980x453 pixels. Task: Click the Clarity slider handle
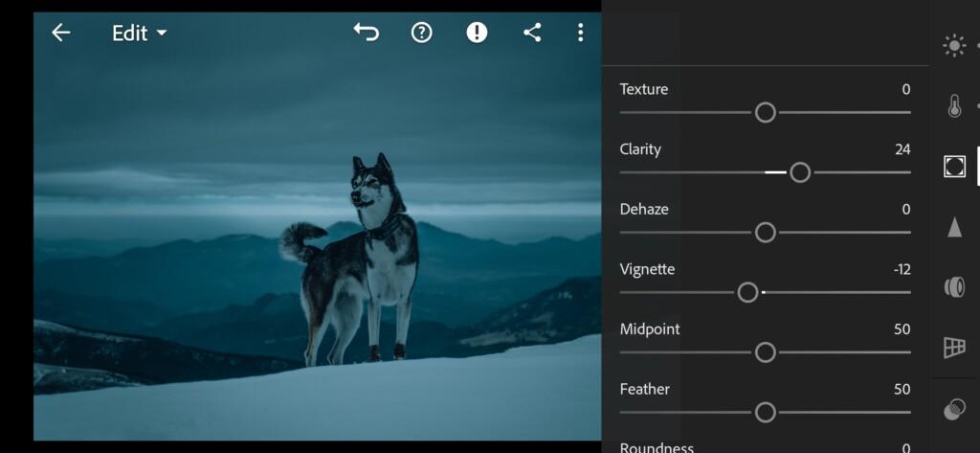click(x=800, y=172)
